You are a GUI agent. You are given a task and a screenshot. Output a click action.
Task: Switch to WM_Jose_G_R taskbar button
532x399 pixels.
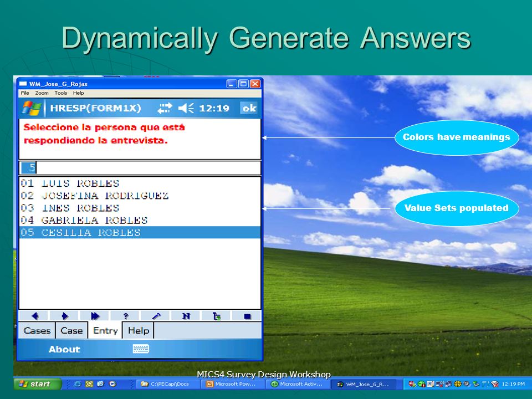pyautogui.click(x=364, y=383)
